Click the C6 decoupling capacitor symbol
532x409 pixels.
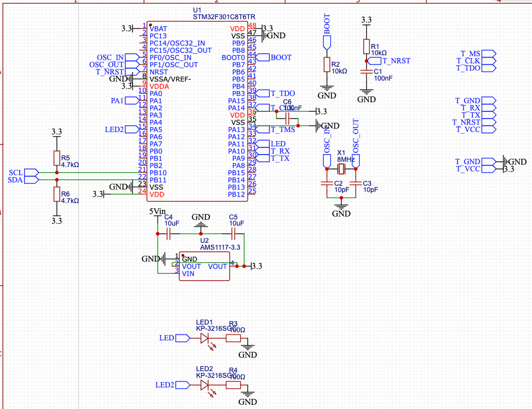coord(288,119)
